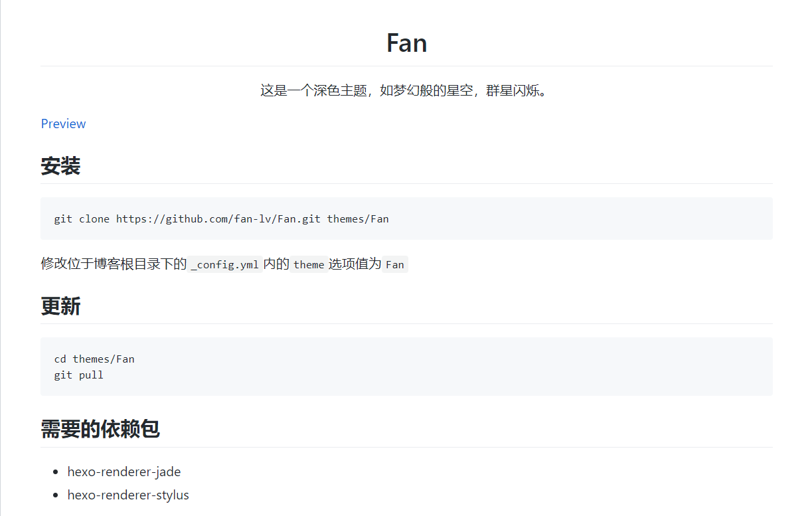Open the Preview link
Image resolution: width=812 pixels, height=516 pixels.
[x=63, y=124]
